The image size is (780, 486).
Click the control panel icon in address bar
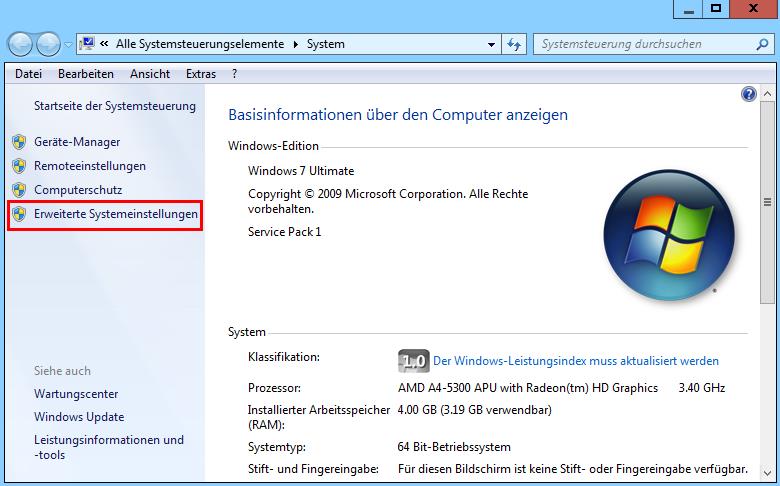click(x=87, y=44)
